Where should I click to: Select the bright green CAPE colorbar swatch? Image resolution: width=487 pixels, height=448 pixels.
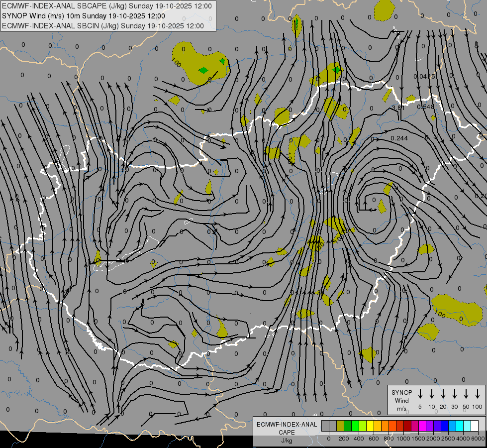(x=355, y=426)
